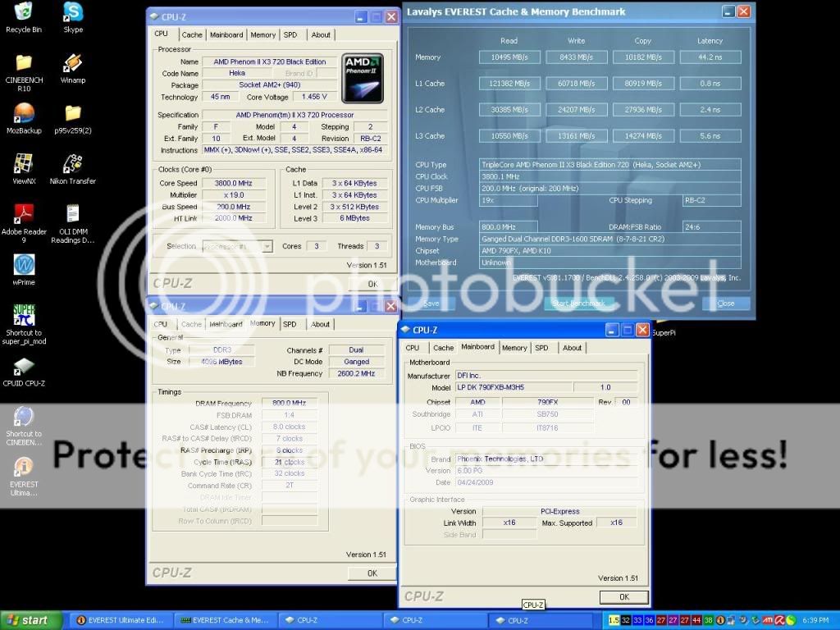Image resolution: width=840 pixels, height=630 pixels.
Task: Click OK in the CPU-Z memory window
Action: point(372,573)
